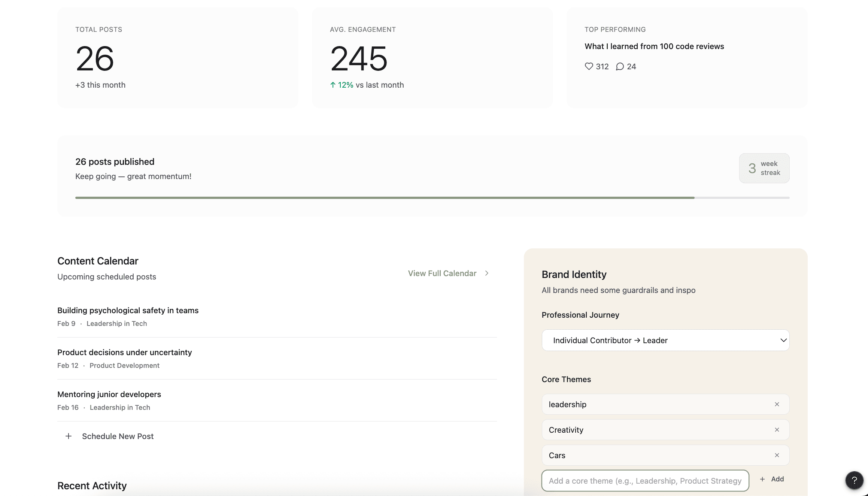Click the core theme input field
868x496 pixels.
click(x=645, y=481)
